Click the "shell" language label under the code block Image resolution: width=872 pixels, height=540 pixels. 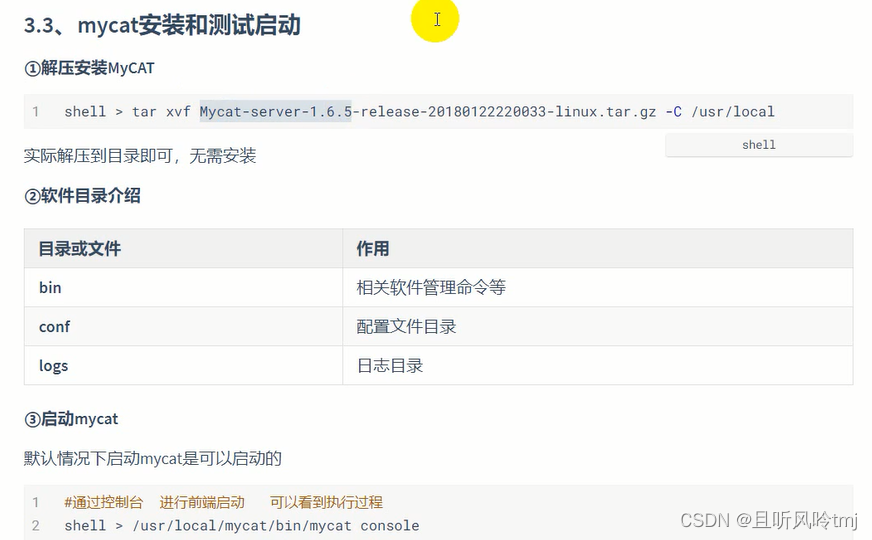click(x=759, y=145)
